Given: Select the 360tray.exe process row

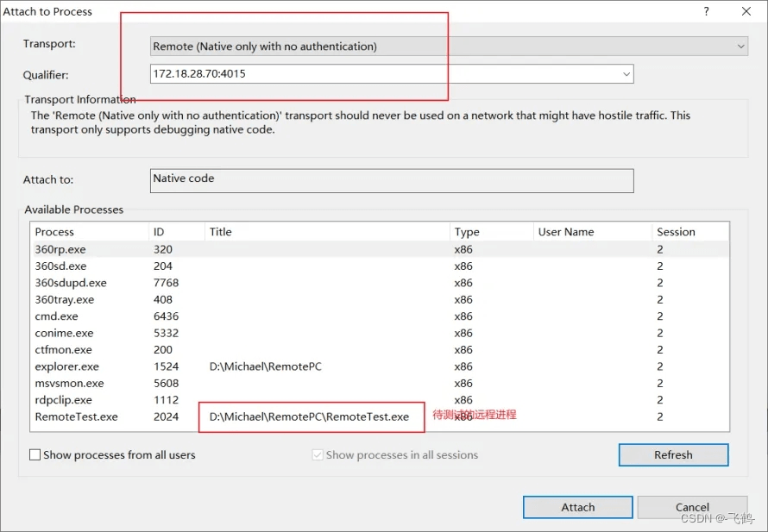Looking at the screenshot, I should tap(380, 299).
